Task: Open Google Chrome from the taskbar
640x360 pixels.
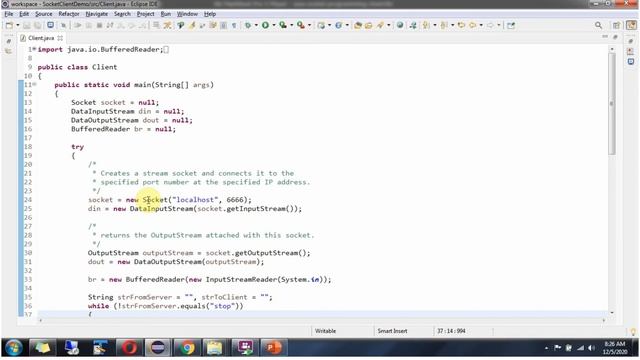Action: point(187,348)
